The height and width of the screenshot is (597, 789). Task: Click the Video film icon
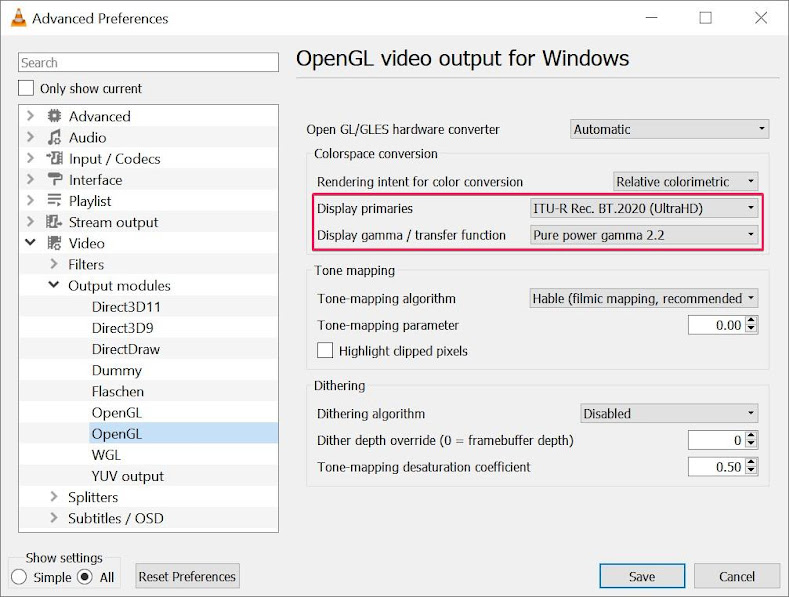click(54, 243)
